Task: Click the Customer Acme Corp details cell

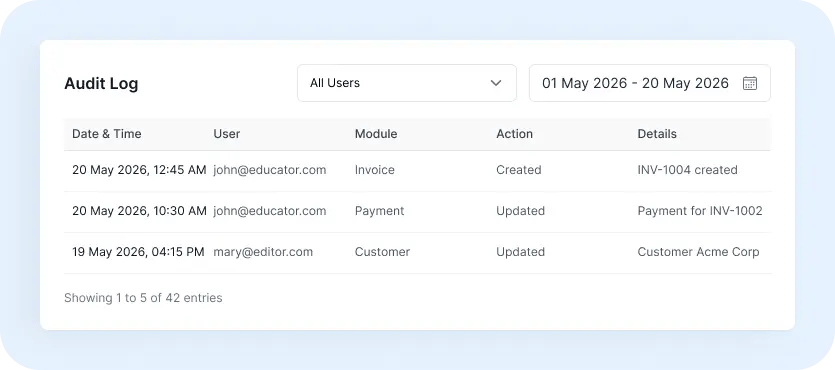Action: click(699, 252)
